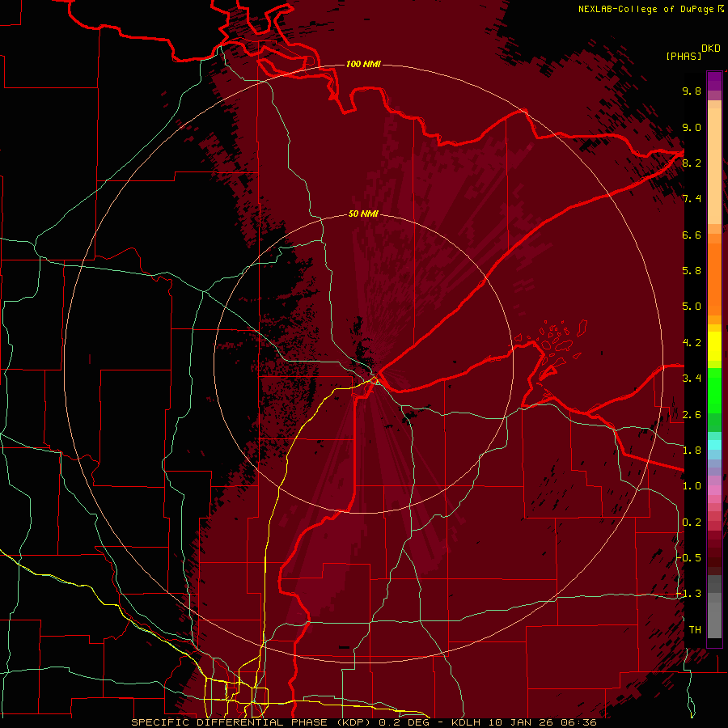
Task: Click the TH threshold label
Action: [695, 630]
